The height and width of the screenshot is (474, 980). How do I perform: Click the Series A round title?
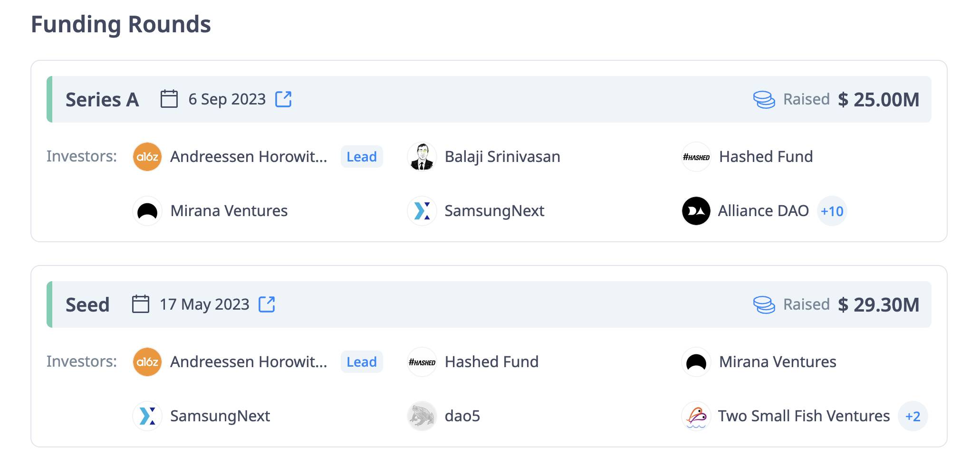coord(102,100)
